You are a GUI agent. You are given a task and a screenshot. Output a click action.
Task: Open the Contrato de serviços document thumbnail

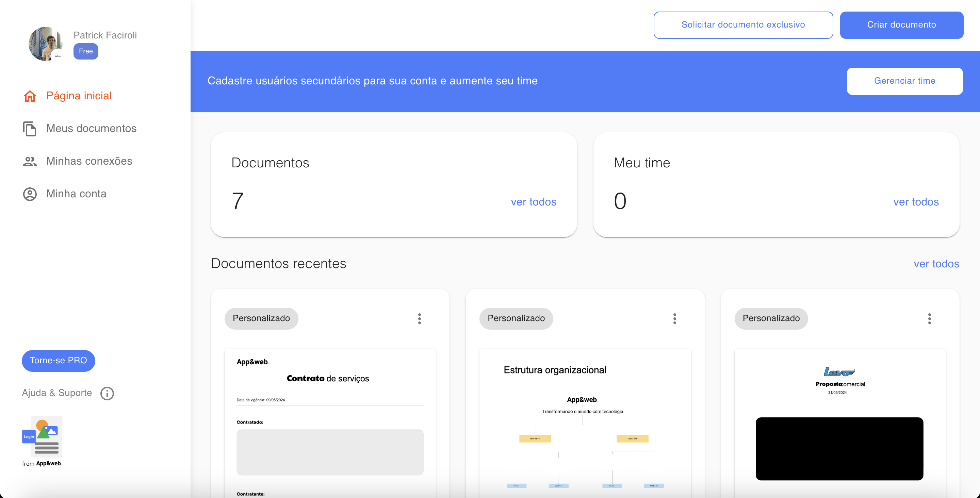pos(330,422)
